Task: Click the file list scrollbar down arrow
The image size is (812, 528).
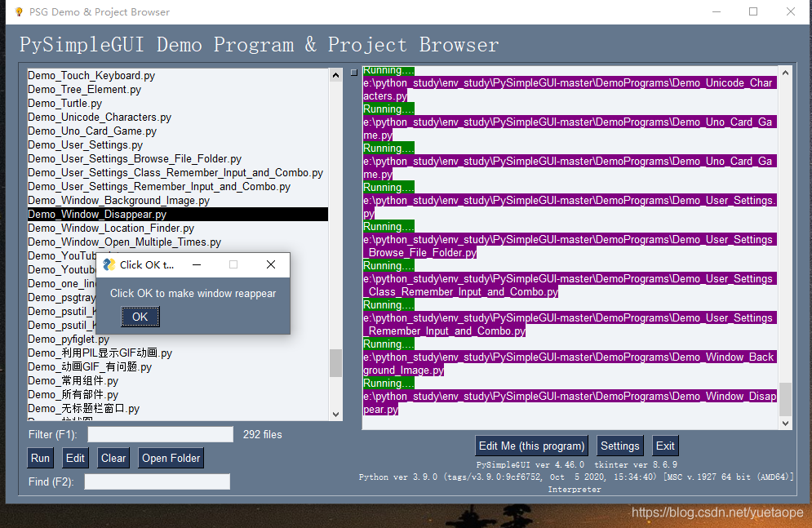Action: 335,414
